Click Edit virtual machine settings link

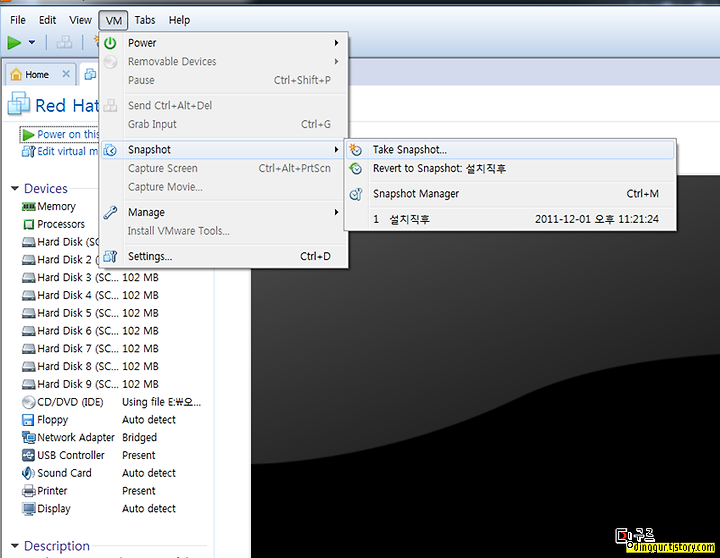(x=68, y=152)
